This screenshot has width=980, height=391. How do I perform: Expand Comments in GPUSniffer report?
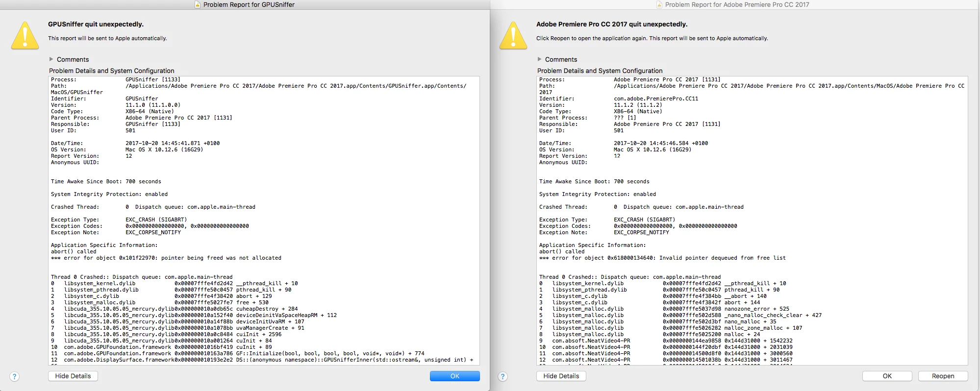51,59
